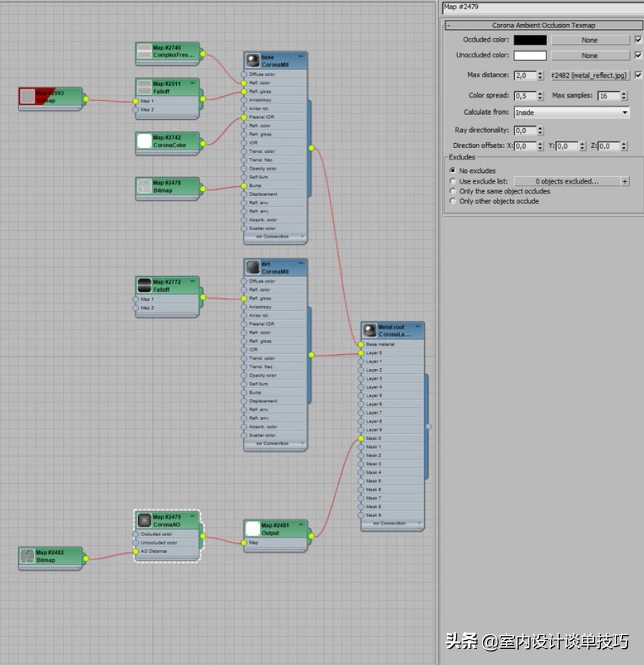Click the Max distance spinner arrows
This screenshot has width=644, height=665.
coord(540,76)
